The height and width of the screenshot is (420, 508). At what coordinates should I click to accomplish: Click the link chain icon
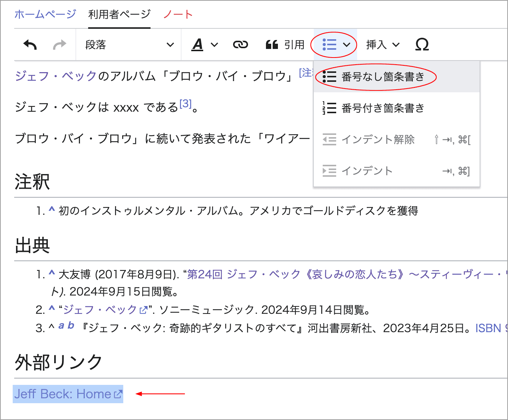[x=240, y=45]
